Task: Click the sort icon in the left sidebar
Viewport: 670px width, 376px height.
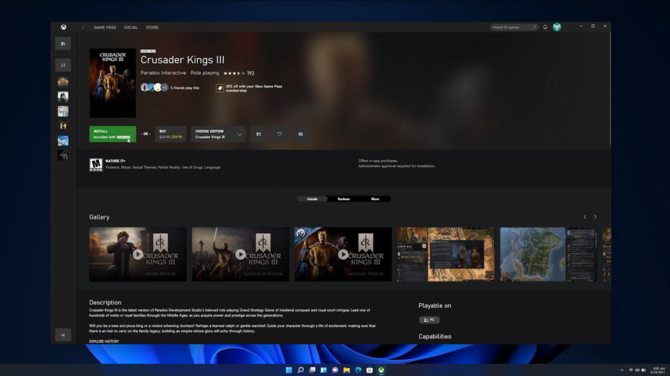Action: click(x=63, y=65)
